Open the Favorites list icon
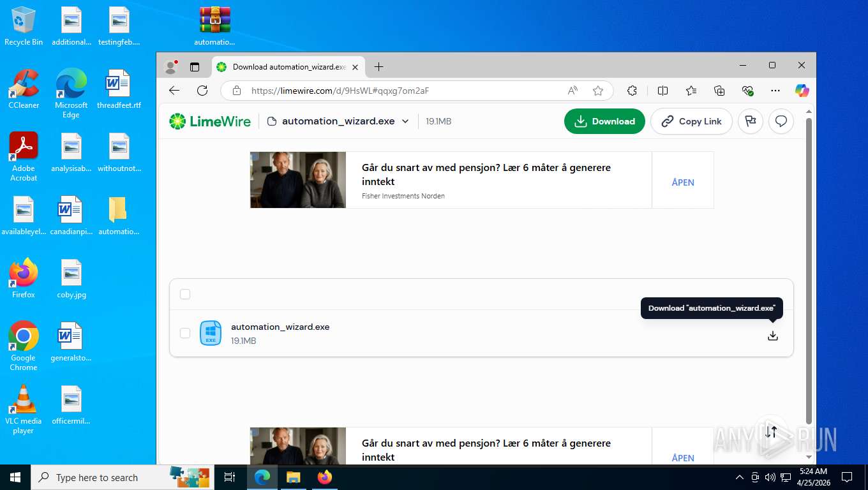868x490 pixels. (x=691, y=91)
